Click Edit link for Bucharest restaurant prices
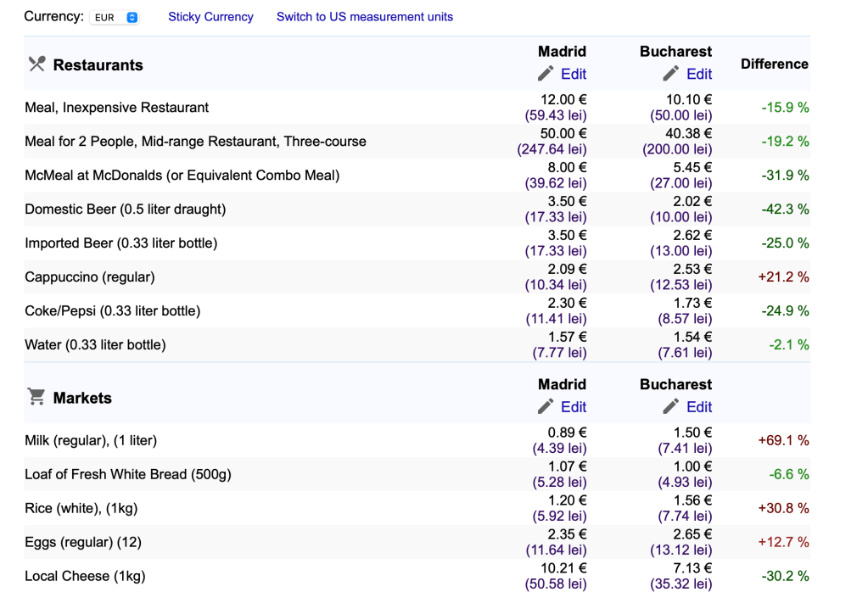The height and width of the screenshot is (592, 868). (x=699, y=74)
